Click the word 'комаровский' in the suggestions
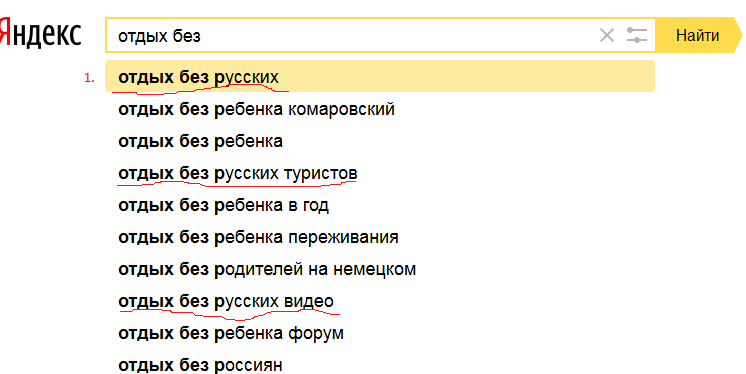746x374 pixels. coord(342,109)
